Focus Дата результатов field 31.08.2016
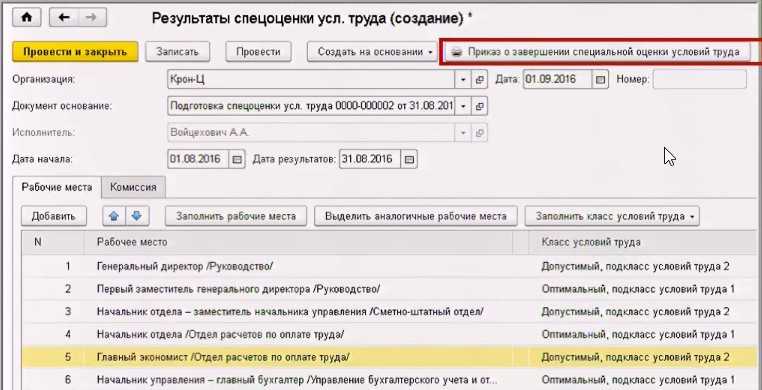This screenshot has width=762, height=390. [x=370, y=159]
